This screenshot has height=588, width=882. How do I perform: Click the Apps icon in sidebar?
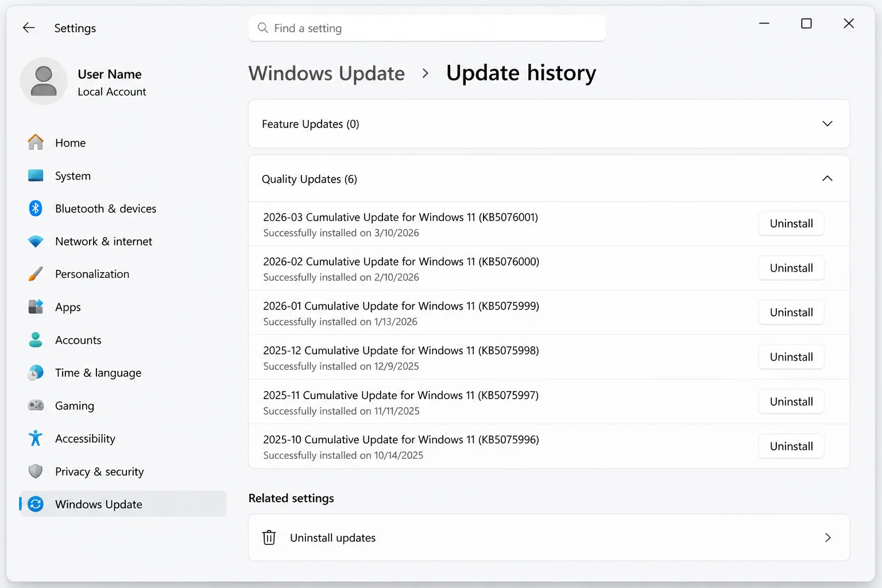coord(36,307)
